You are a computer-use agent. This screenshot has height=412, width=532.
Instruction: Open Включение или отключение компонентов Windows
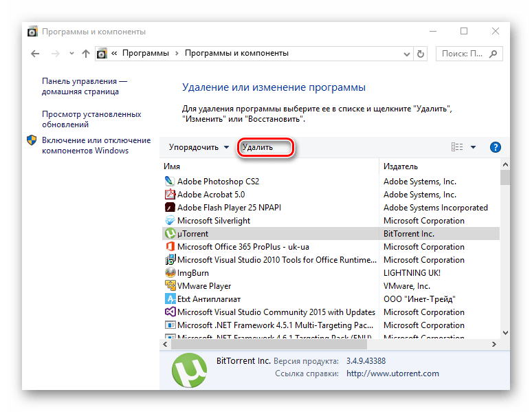tap(96, 145)
